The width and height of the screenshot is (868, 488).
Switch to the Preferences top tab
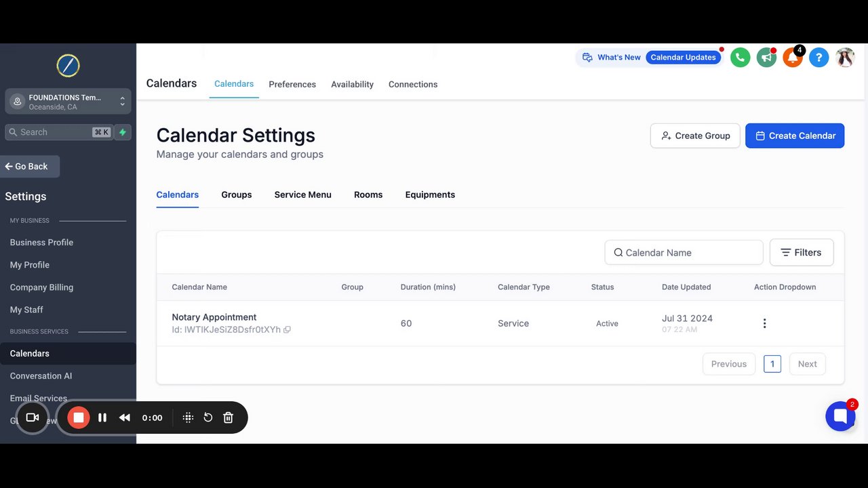292,84
